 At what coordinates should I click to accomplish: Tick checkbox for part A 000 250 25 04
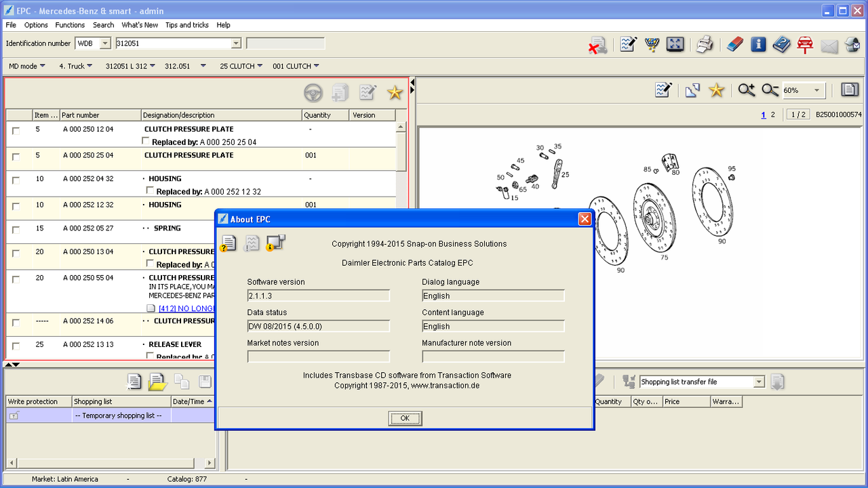pos(16,157)
